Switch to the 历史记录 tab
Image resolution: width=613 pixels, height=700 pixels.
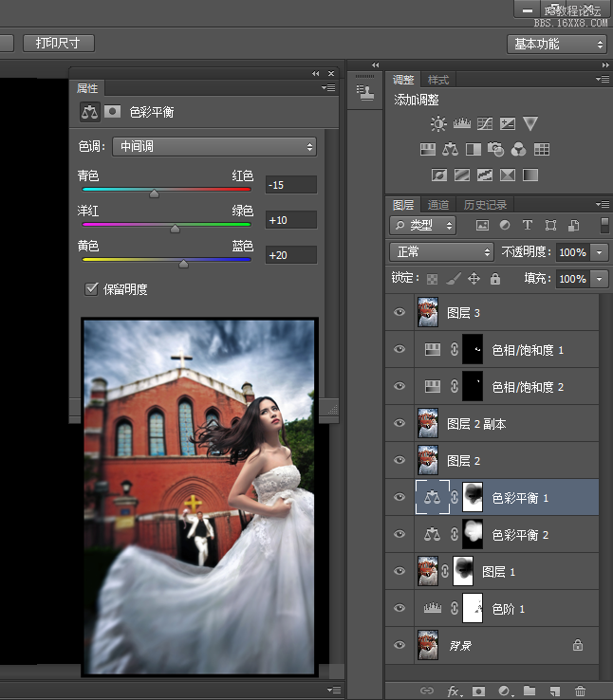point(485,205)
